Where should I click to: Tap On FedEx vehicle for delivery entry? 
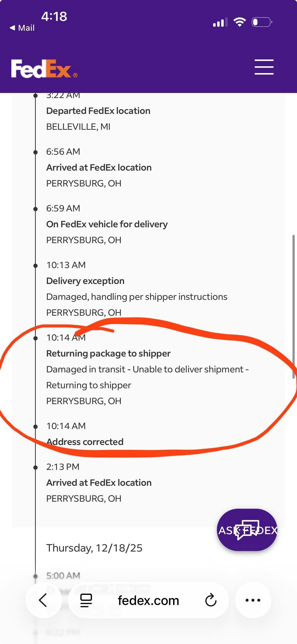point(107,224)
